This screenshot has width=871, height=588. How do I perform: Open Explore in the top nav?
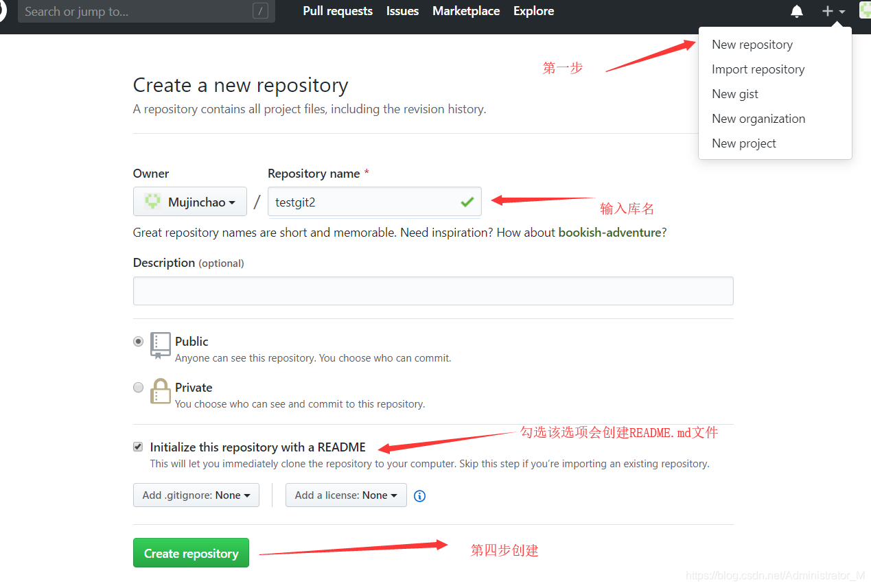533,11
